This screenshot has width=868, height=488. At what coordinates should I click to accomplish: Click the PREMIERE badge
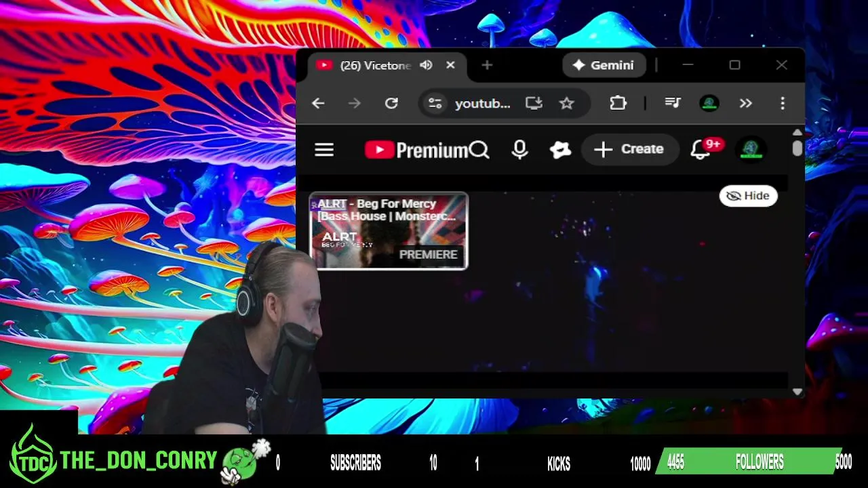coord(428,255)
